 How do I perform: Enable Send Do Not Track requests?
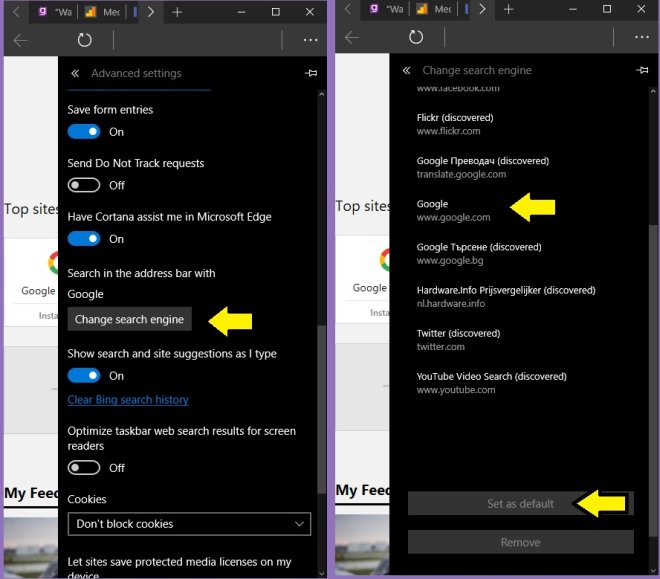click(84, 185)
